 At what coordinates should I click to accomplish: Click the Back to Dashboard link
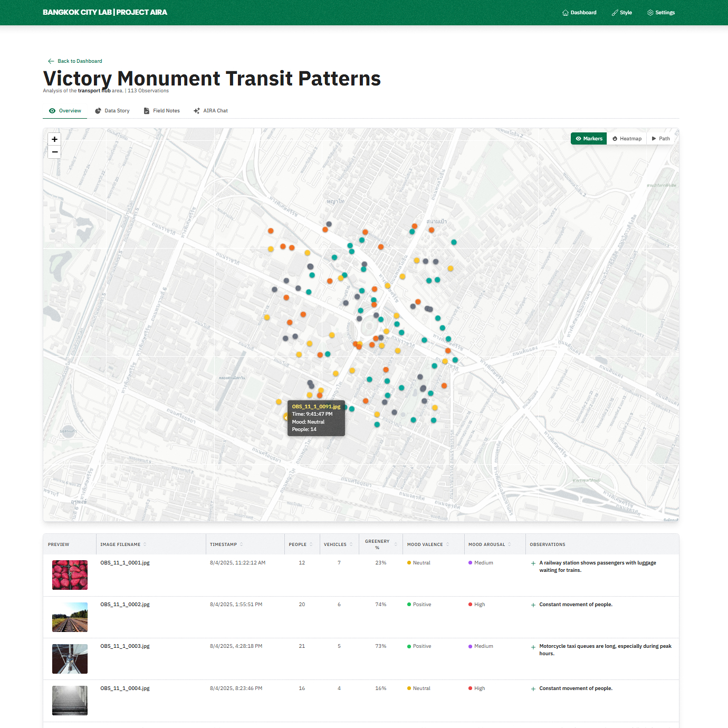click(x=80, y=61)
